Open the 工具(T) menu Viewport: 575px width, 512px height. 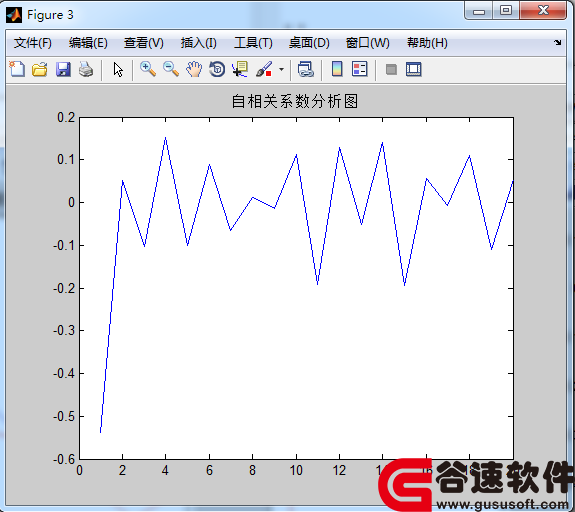pyautogui.click(x=253, y=43)
